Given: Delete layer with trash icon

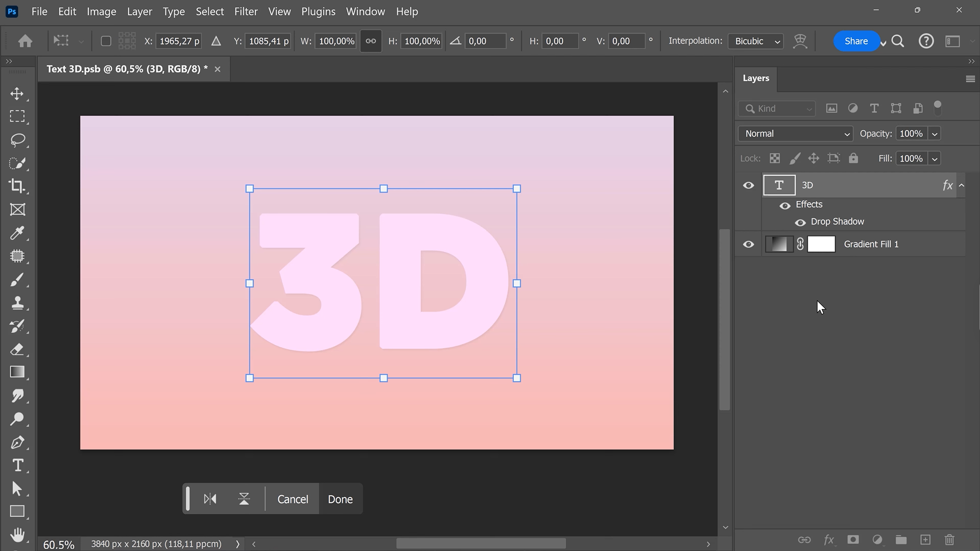Looking at the screenshot, I should (949, 540).
